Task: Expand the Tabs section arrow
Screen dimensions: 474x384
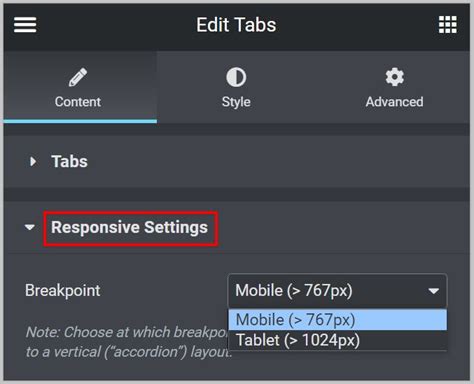Action: tap(33, 162)
